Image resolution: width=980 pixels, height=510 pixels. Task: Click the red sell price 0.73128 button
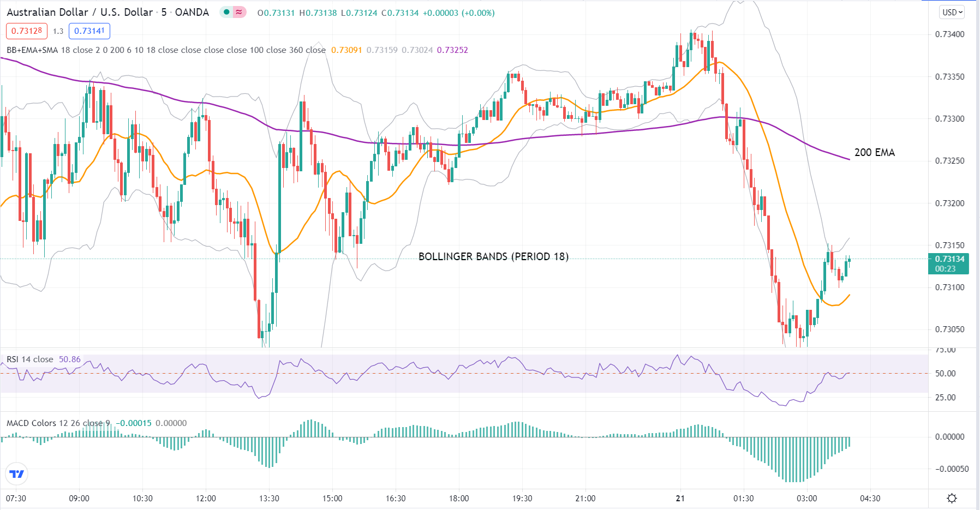27,31
